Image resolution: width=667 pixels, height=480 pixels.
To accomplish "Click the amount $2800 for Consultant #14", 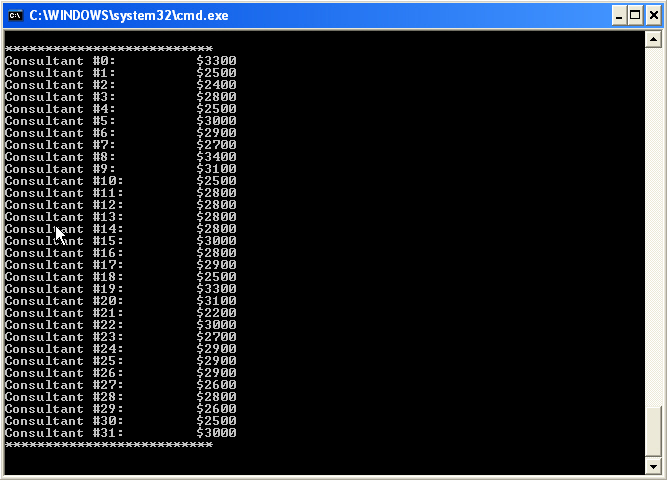I will click(x=216, y=229).
